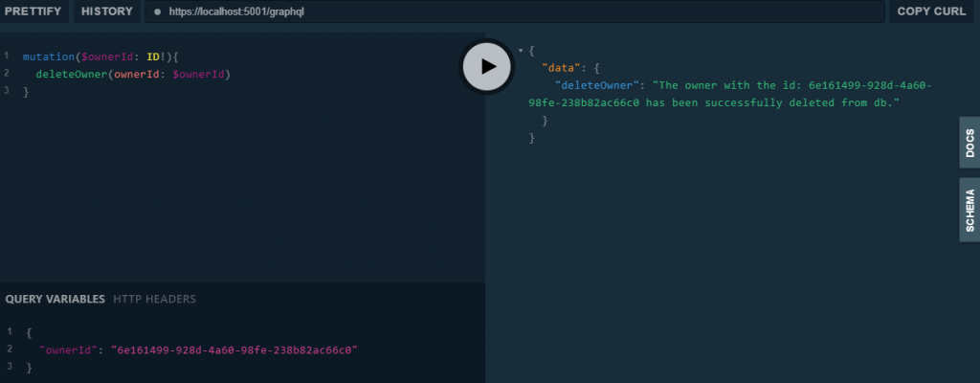The width and height of the screenshot is (980, 383).
Task: Click line number 2 in the variables editor
Action: pyautogui.click(x=10, y=349)
